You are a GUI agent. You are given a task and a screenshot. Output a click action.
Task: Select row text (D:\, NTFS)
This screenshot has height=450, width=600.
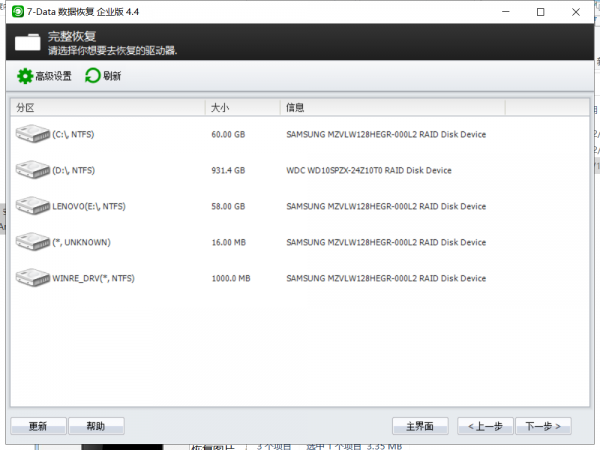point(73,170)
